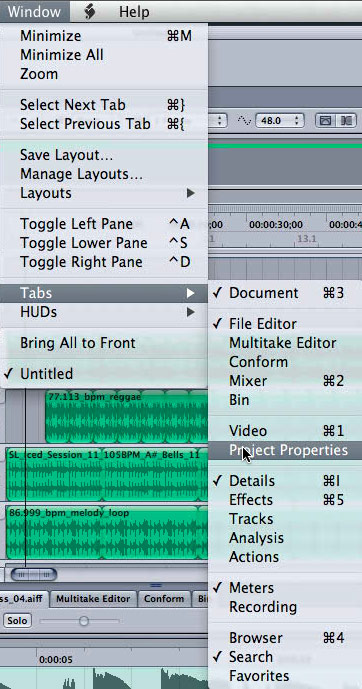Viewport: 362px width, 689px height.
Task: Select the 77.113_bpm_reggae audio clip
Action: click(x=127, y=417)
